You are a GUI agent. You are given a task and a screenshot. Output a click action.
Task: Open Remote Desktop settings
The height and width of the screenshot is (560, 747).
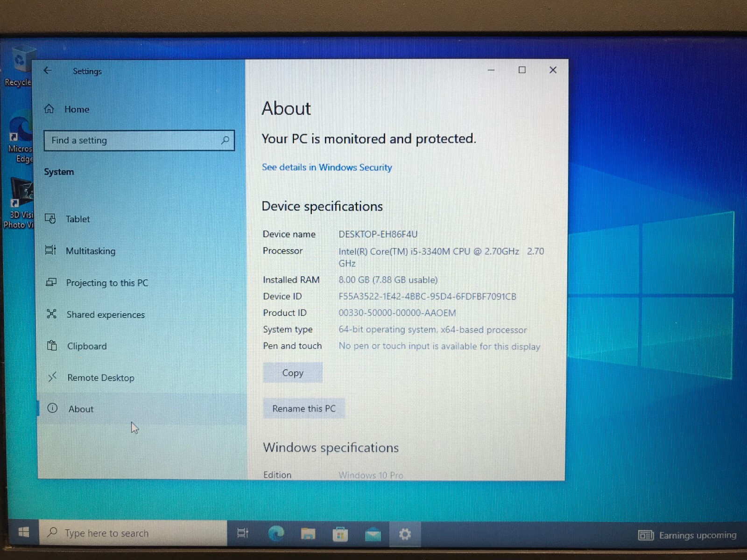tap(100, 378)
